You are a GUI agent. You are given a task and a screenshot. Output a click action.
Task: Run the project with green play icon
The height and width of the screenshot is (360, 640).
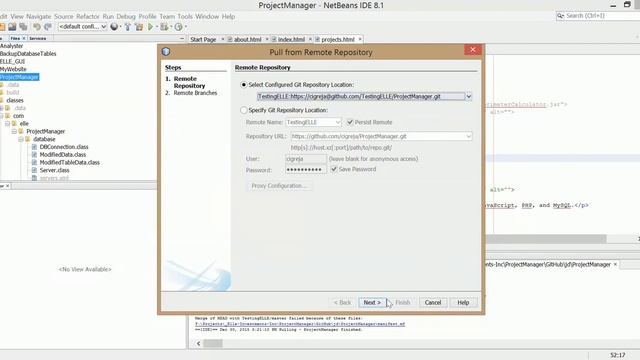point(151,27)
